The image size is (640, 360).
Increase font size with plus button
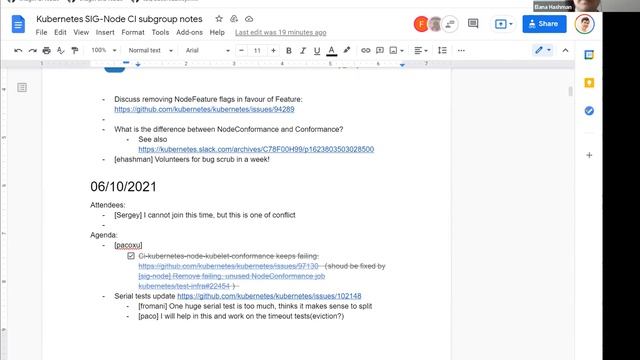(273, 51)
